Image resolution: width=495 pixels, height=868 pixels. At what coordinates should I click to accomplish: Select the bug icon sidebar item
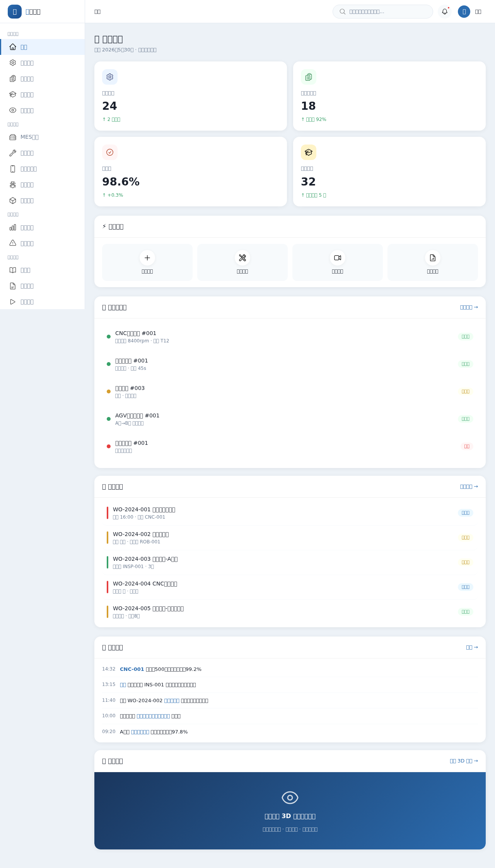[x=42, y=185]
